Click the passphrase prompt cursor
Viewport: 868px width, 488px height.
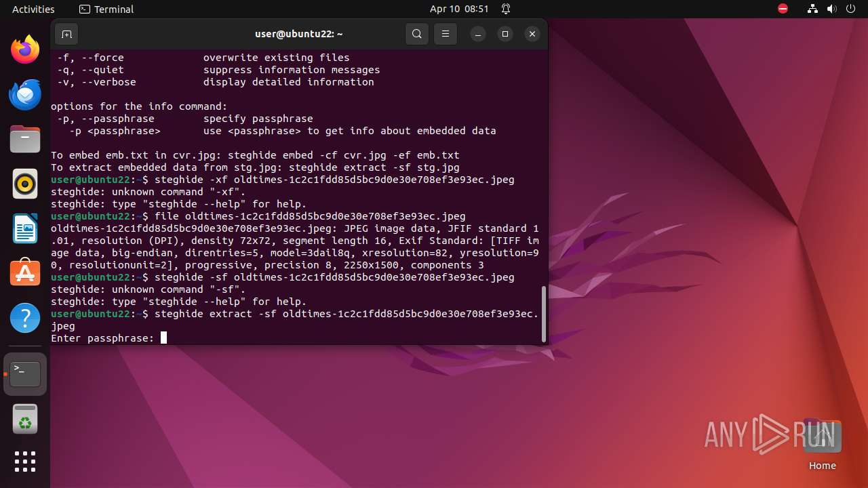click(163, 338)
